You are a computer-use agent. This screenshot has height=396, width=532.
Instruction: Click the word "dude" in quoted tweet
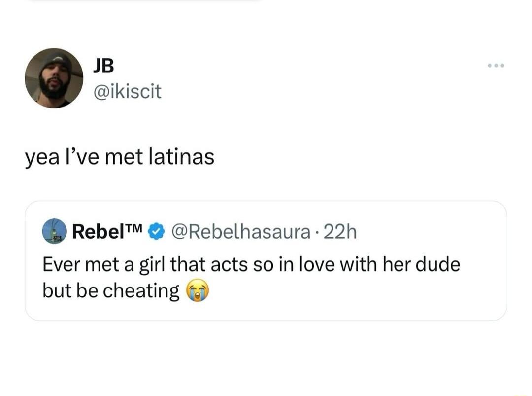click(438, 264)
